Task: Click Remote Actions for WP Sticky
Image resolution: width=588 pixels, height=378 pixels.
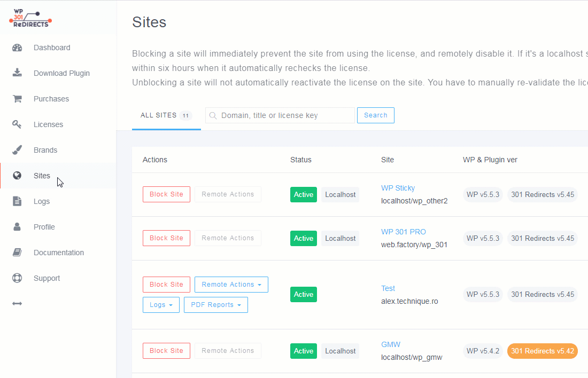Action: [228, 194]
